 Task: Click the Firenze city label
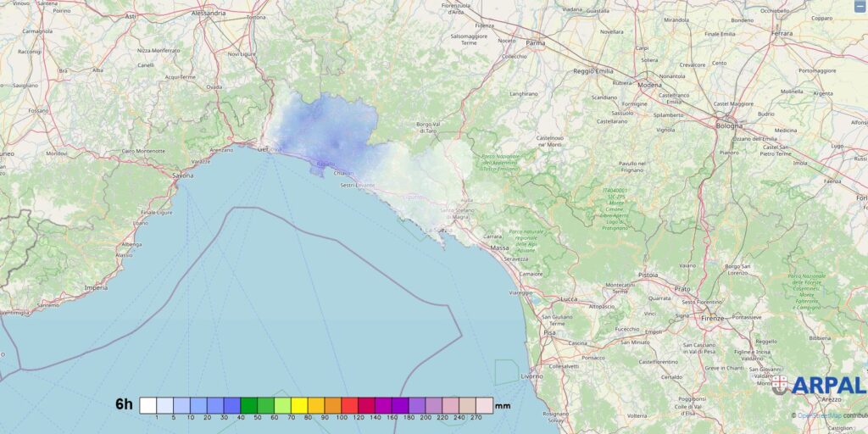pos(713,319)
